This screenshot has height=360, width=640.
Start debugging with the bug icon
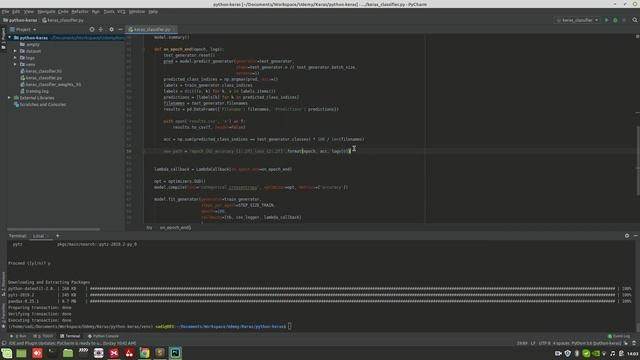click(615, 20)
